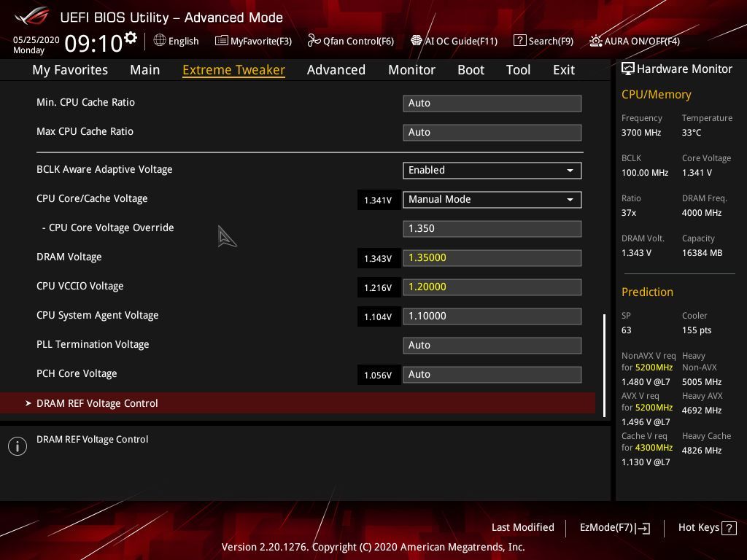
Task: Click the Qfan Control(F6) label
Action: [358, 41]
